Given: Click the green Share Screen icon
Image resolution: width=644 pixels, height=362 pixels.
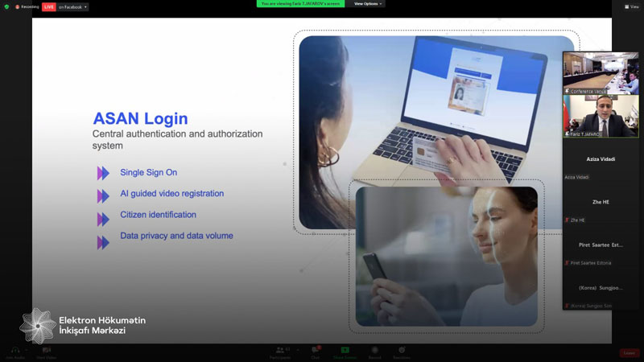Looking at the screenshot, I should point(345,352).
